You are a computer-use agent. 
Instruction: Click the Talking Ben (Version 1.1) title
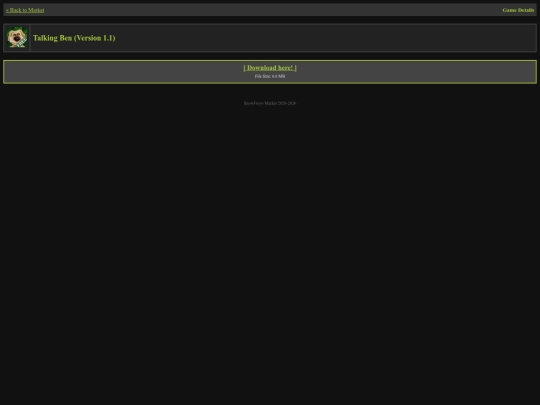pyautogui.click(x=74, y=38)
